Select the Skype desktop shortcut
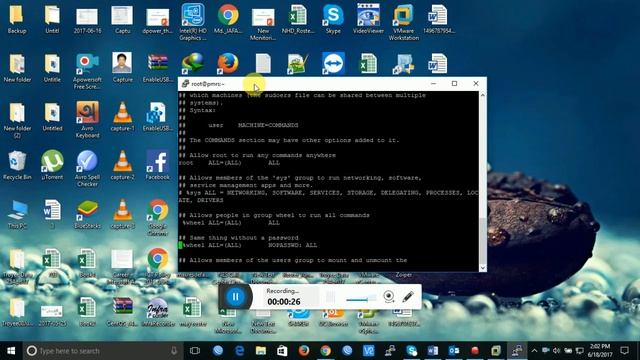Screen dimensions: 640x360 tap(333, 18)
